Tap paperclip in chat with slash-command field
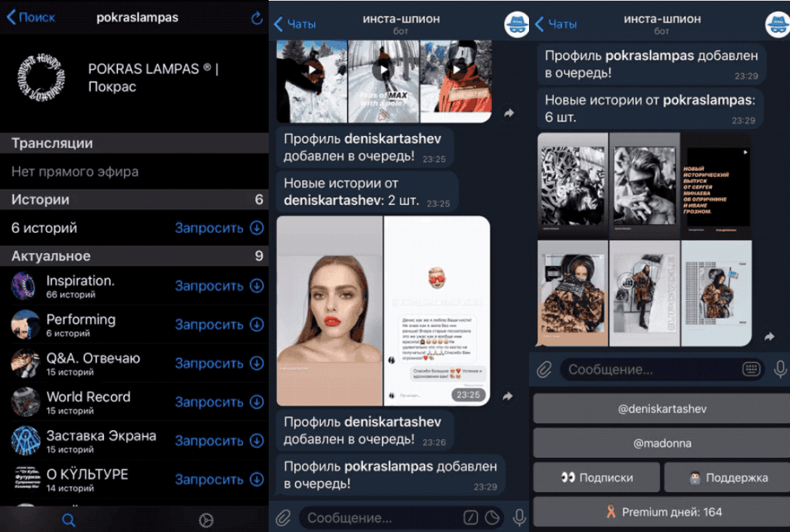 click(283, 518)
